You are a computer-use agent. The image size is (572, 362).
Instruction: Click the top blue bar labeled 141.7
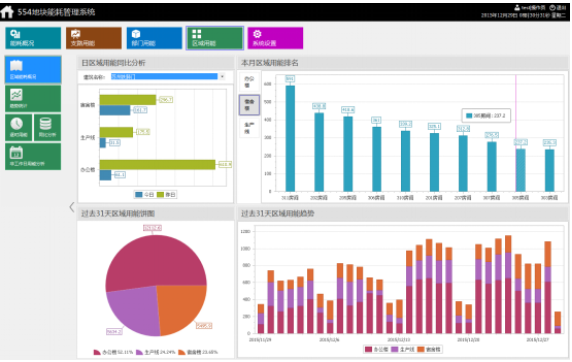click(x=115, y=110)
